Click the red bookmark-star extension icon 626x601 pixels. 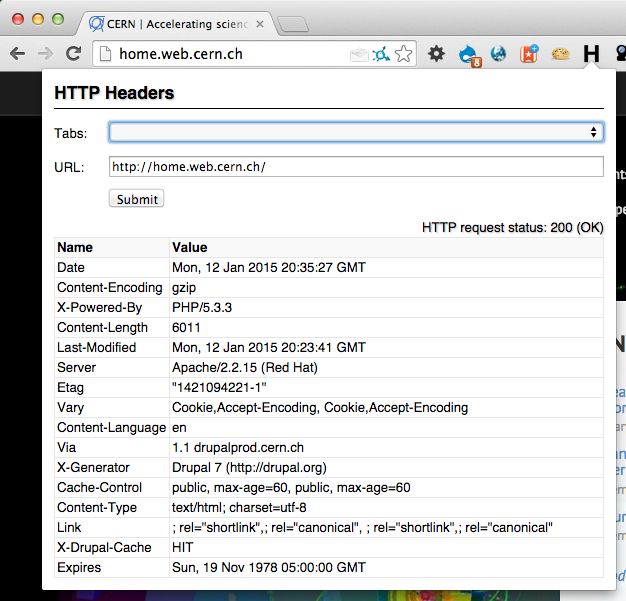(529, 54)
